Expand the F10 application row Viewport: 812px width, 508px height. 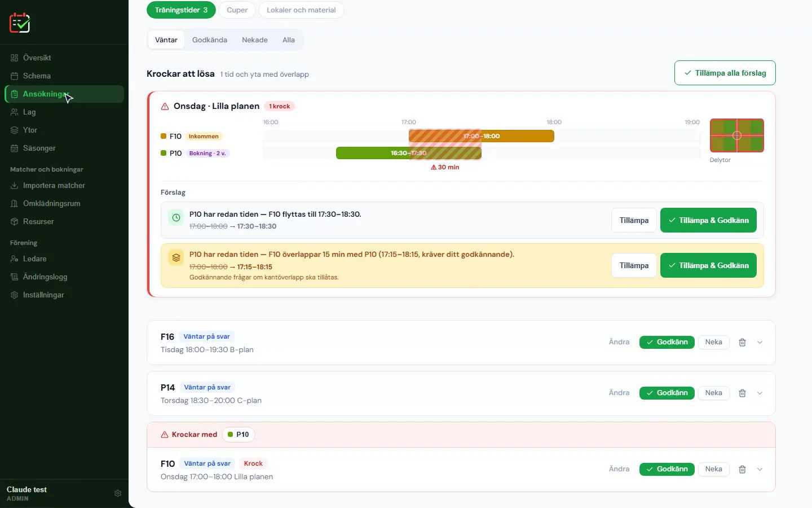click(x=760, y=469)
